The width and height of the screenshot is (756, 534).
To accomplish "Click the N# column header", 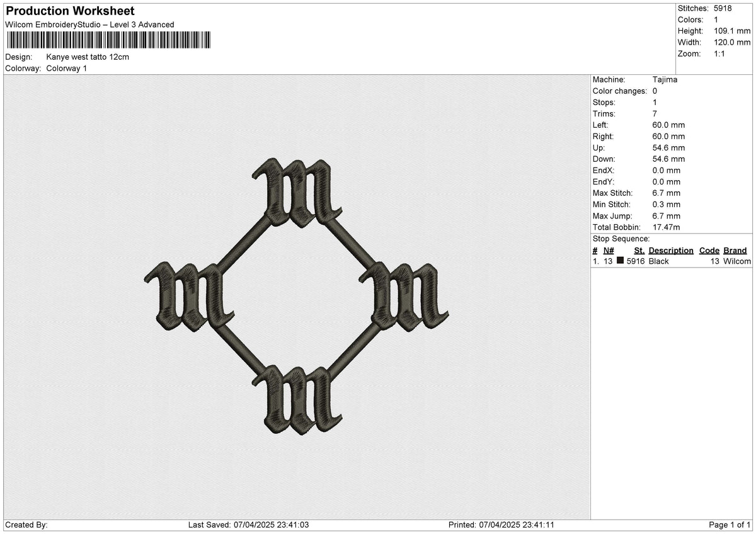I will tap(608, 250).
